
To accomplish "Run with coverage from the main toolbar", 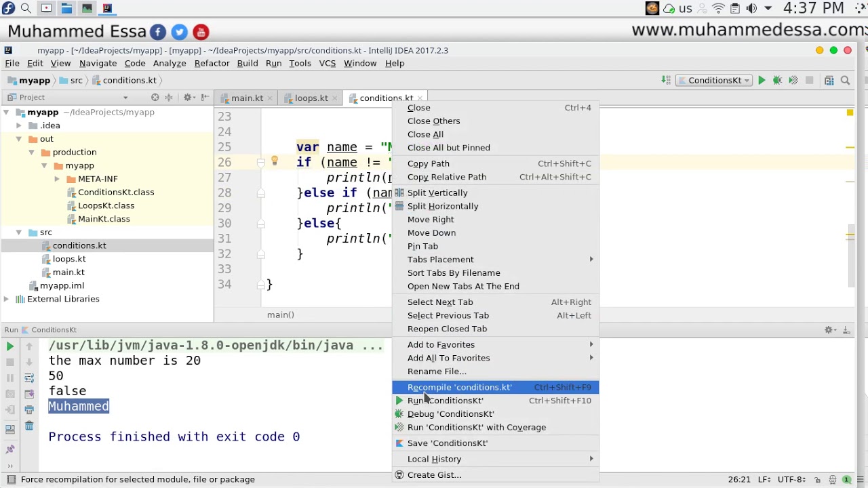I will pos(793,81).
